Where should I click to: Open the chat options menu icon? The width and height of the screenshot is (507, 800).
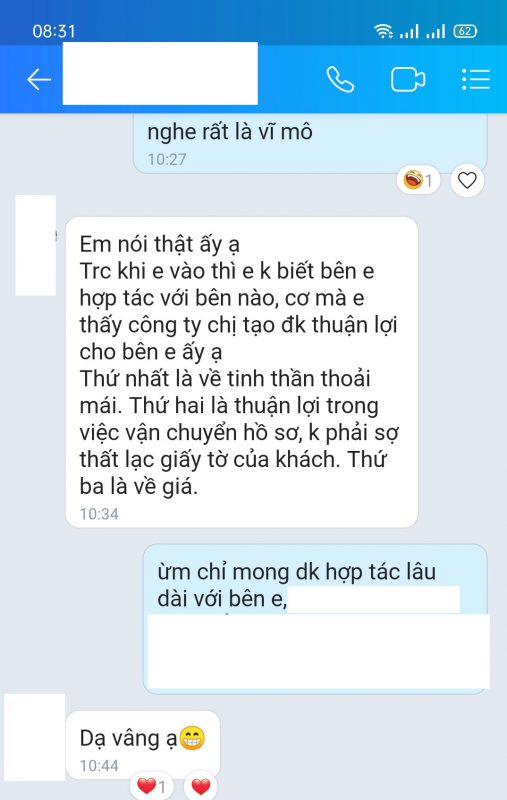[476, 80]
